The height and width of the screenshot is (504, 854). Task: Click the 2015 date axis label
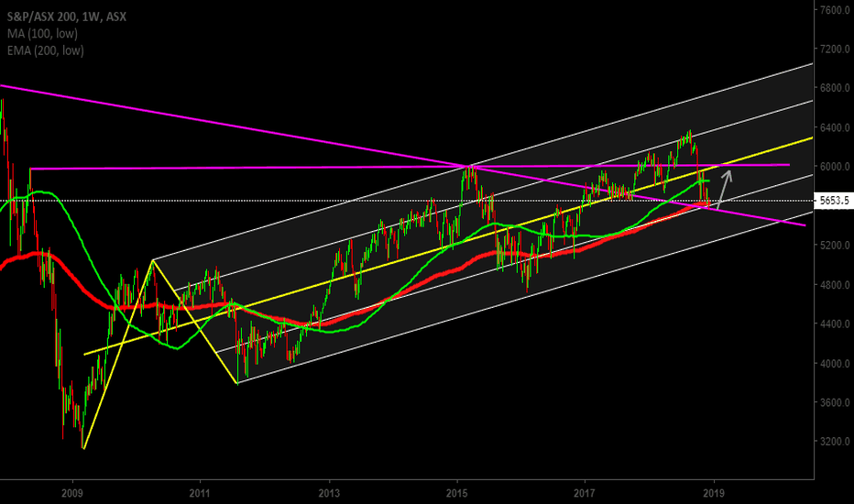click(457, 494)
